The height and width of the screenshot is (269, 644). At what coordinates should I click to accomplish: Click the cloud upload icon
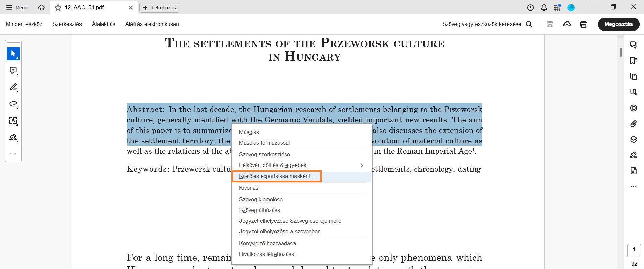coord(567,24)
